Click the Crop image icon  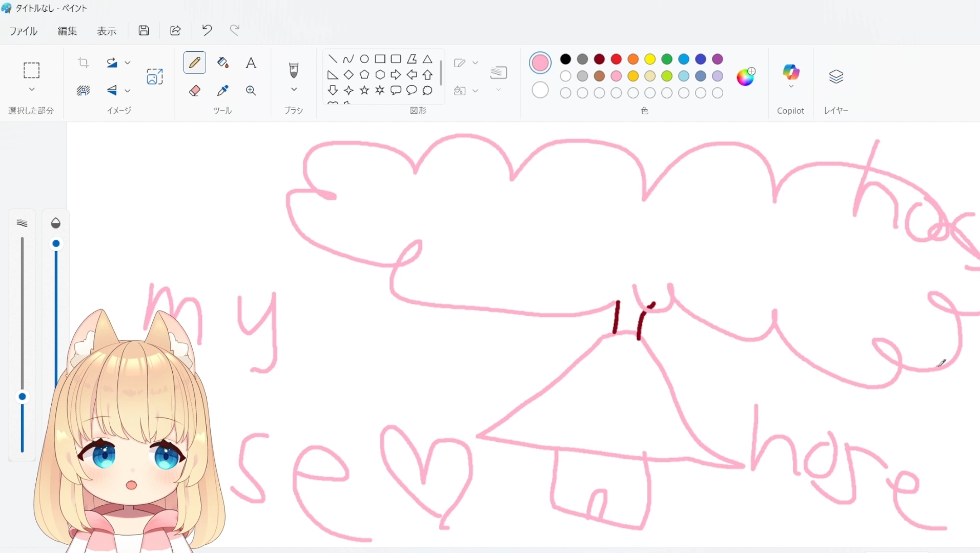point(83,63)
